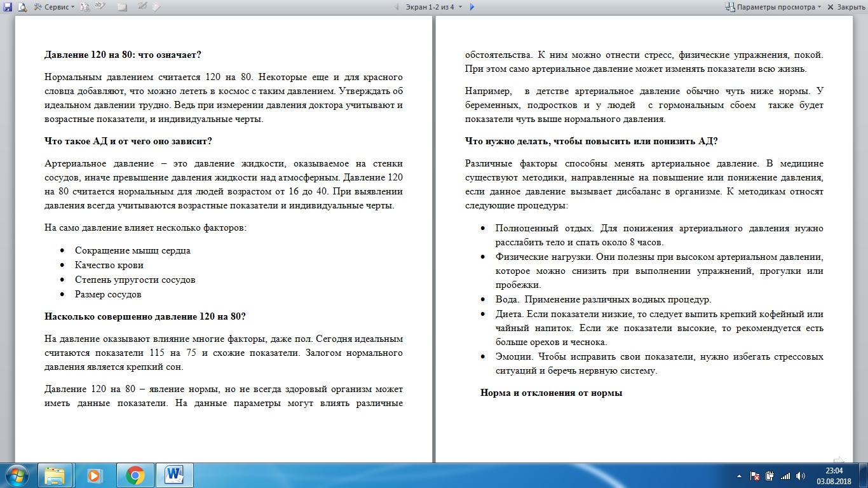
Task: Click the bullet "Размер сосудов"
Action: (108, 294)
